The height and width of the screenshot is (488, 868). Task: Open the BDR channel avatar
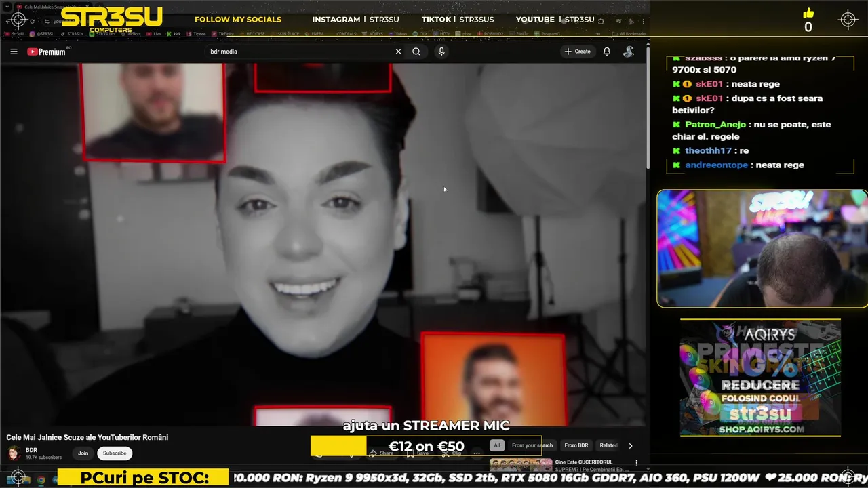point(13,453)
